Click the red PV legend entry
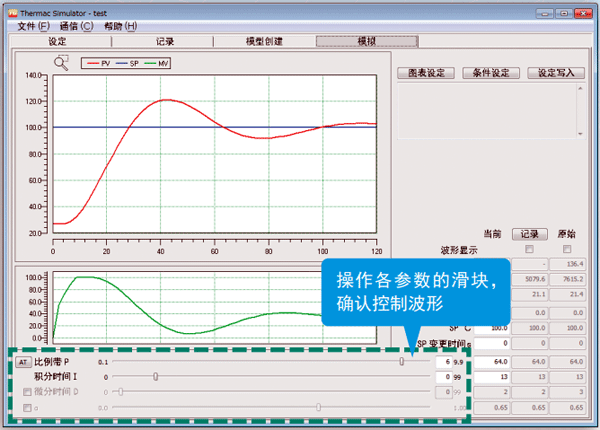 [x=98, y=63]
